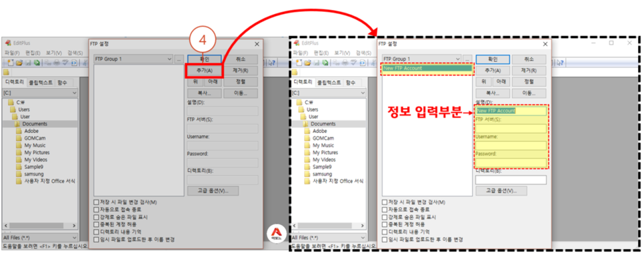644x255 pixels.
Task: Open [C:] drive dropdown in right EditPlus window
Action: click(x=328, y=93)
